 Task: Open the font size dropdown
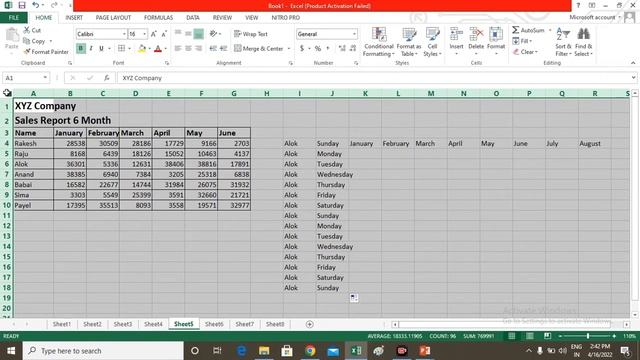[x=144, y=34]
